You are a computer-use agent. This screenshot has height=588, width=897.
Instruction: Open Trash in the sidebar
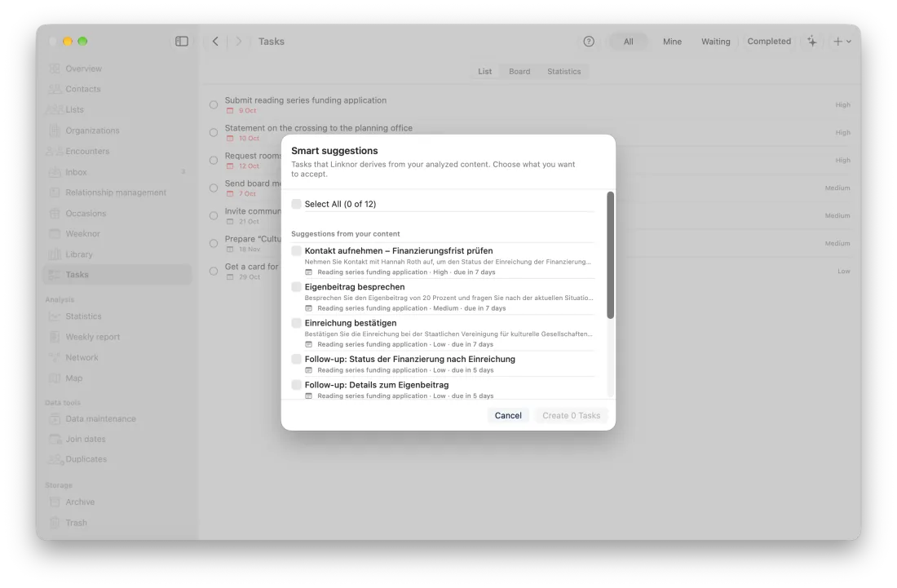tap(117, 523)
